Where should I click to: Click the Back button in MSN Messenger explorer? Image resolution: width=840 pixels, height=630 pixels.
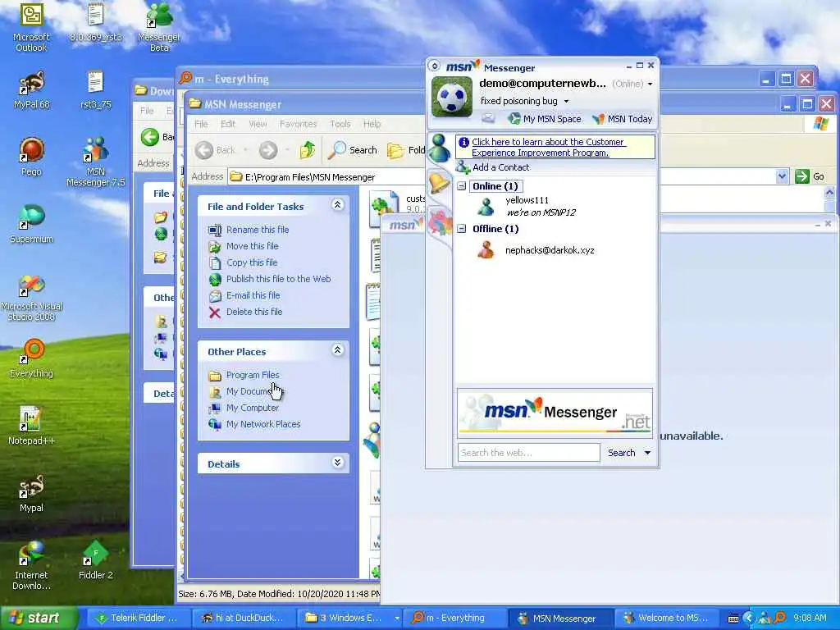click(x=216, y=150)
